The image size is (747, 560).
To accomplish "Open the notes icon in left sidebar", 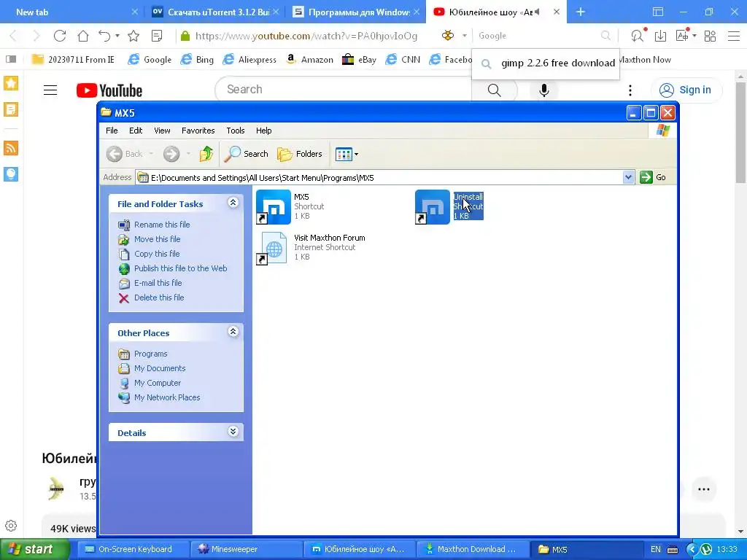I will (x=11, y=109).
